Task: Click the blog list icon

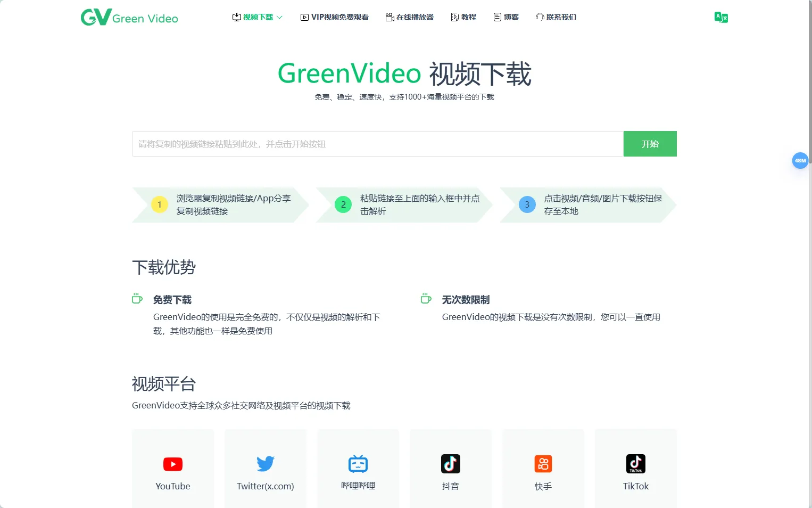Action: pyautogui.click(x=497, y=17)
